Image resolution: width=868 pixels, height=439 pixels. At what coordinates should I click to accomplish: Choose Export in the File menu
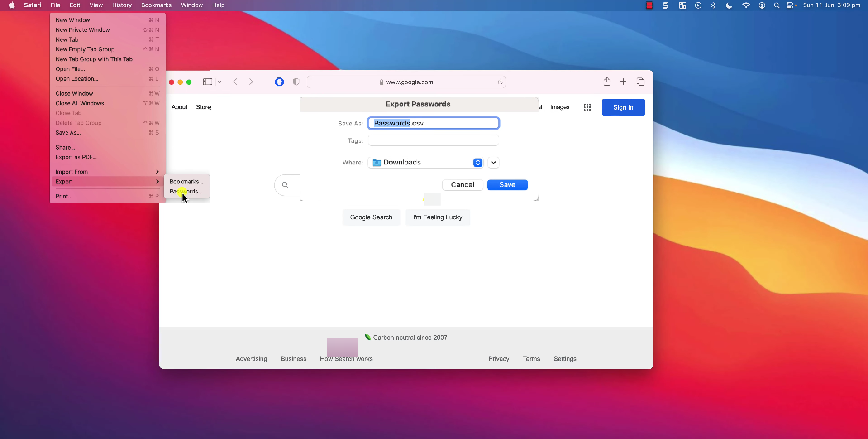(x=107, y=182)
